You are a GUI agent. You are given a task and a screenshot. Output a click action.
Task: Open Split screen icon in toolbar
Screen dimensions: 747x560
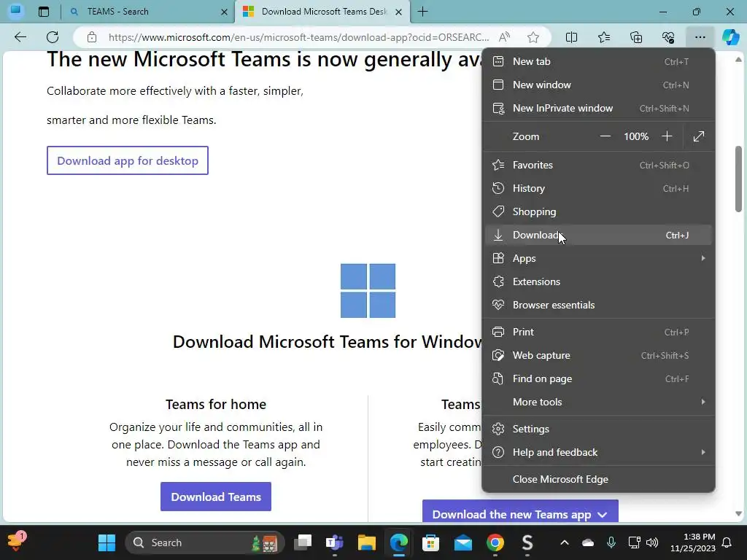[x=571, y=37]
